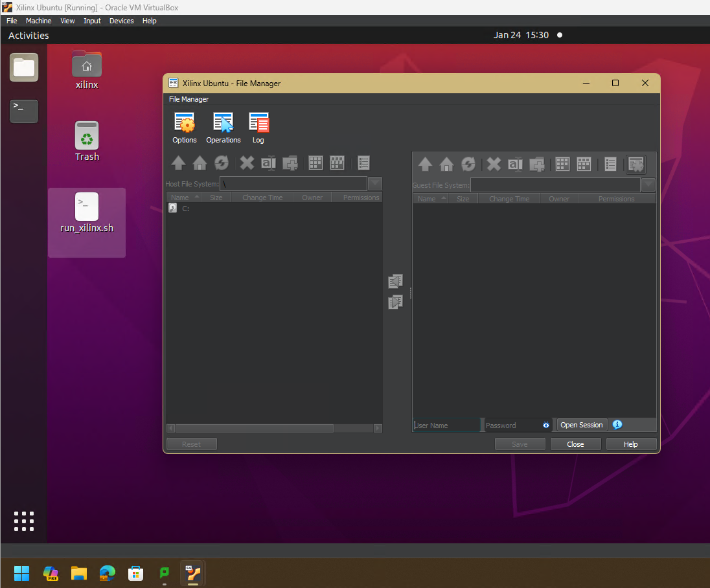Screen dimensions: 710x588
Task: Click select-all icon in guest toolbar
Action: tap(562, 164)
